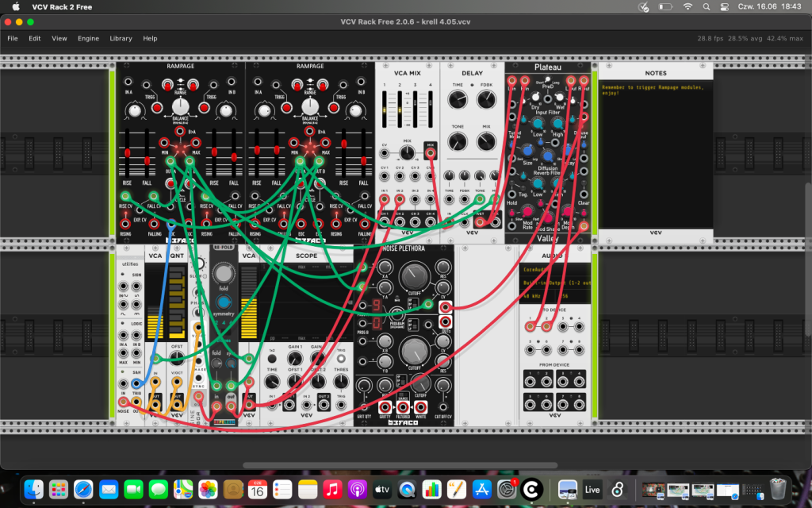The width and height of the screenshot is (812, 508).
Task: Open the Audio module 48 kHz sample rate selector
Action: (537, 297)
